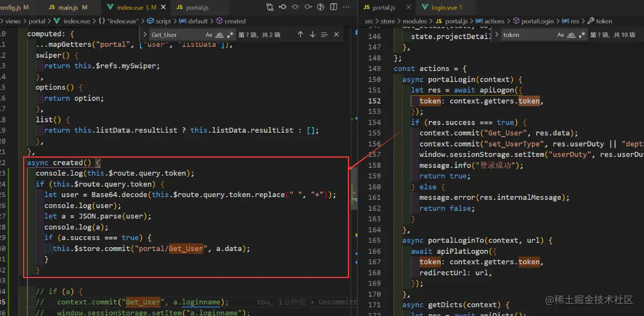Open 'store' breadcrumb in right editor
Screen dimensions: 644x316
click(x=388, y=21)
